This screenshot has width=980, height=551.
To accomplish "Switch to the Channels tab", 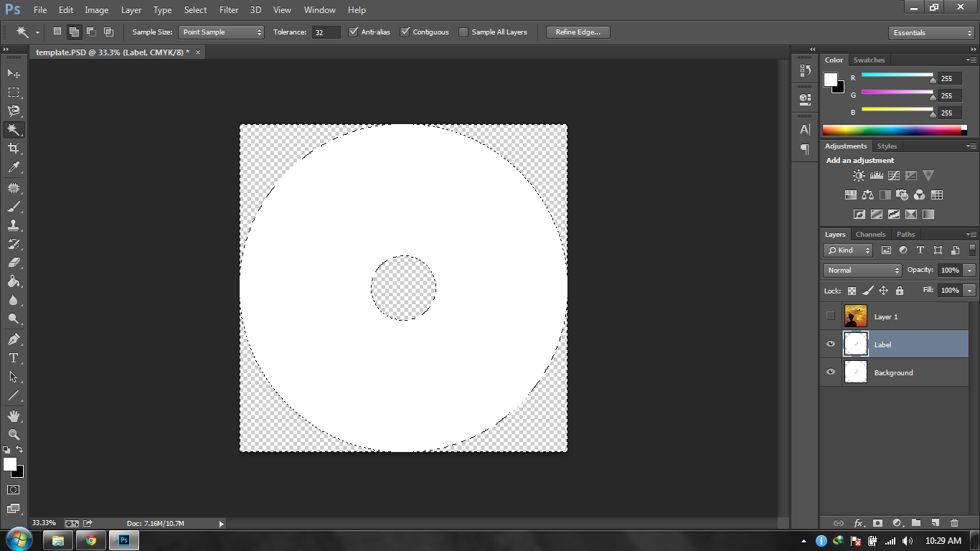I will (x=870, y=234).
